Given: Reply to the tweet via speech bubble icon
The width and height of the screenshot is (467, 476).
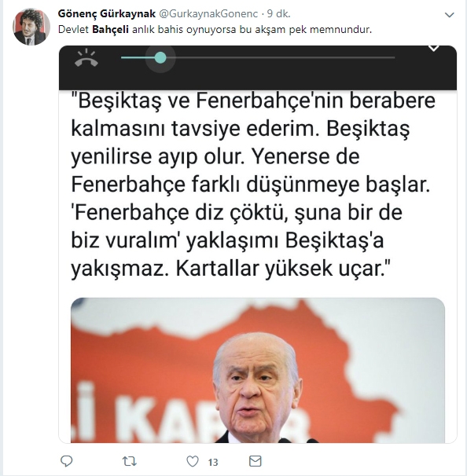Looking at the screenshot, I should [67, 461].
